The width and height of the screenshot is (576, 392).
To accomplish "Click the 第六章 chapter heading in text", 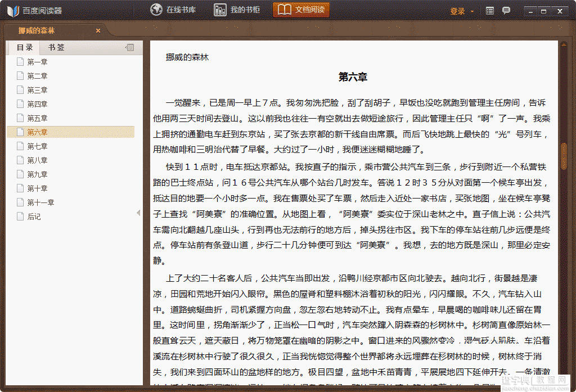I will (353, 77).
